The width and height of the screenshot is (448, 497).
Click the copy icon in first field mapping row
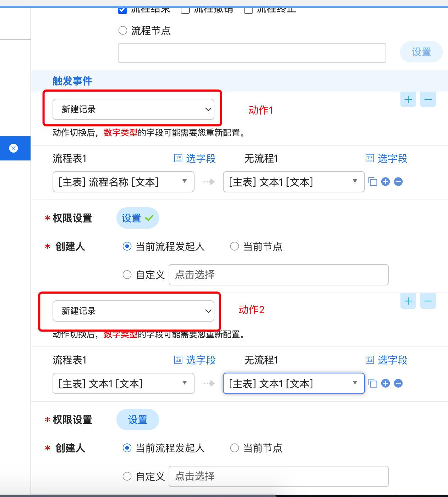pyautogui.click(x=372, y=182)
